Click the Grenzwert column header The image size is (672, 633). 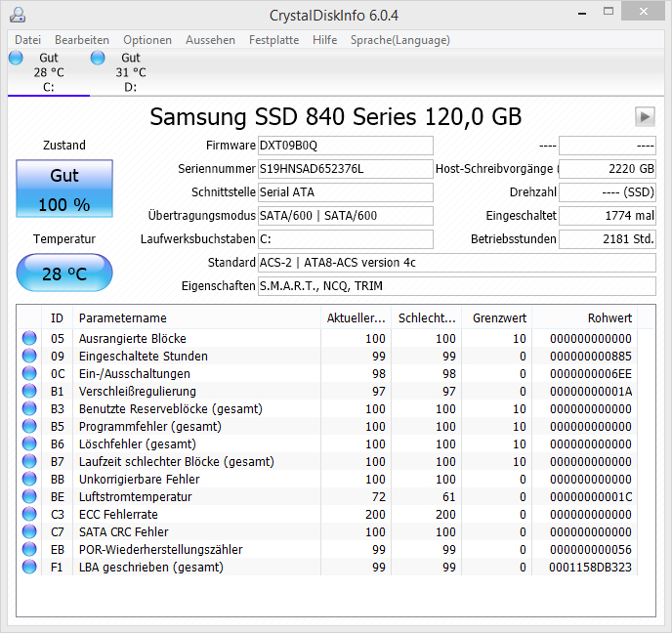tap(497, 318)
